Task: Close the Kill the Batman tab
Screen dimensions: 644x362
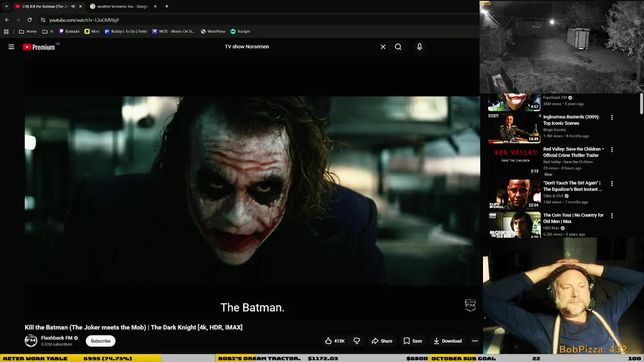Action: coord(80,7)
